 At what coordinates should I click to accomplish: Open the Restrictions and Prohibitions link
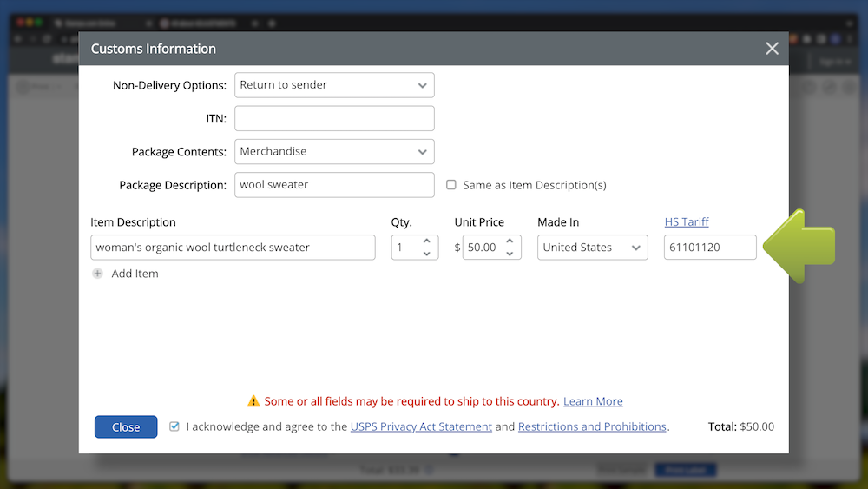592,427
